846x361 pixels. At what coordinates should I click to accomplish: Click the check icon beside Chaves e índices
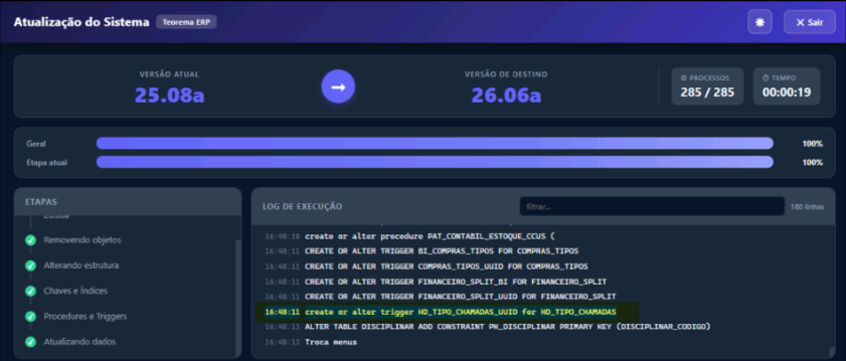(x=30, y=291)
